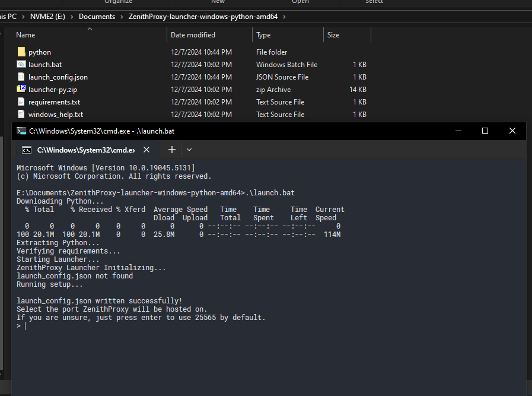532x396 pixels.
Task: Click the launch.bat batch file icon
Action: 21,65
